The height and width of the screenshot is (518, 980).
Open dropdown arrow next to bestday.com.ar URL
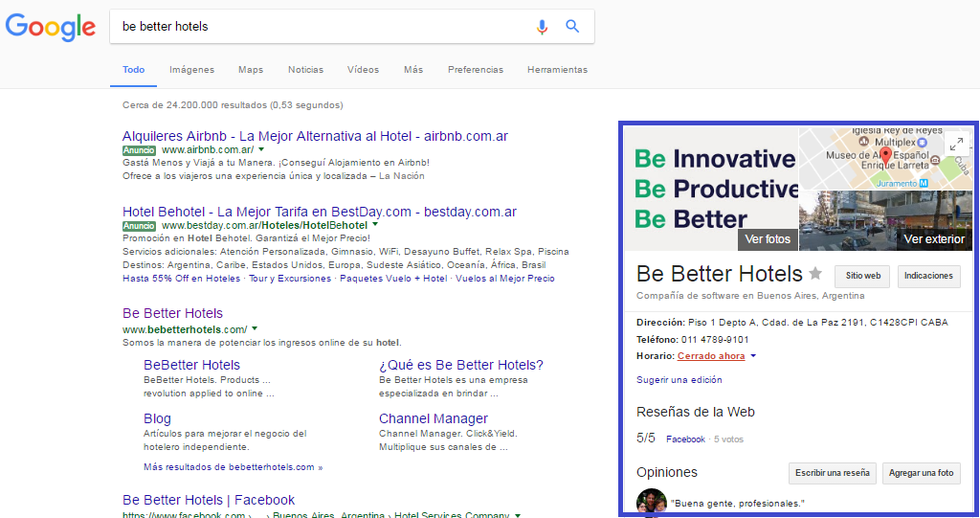click(x=375, y=224)
